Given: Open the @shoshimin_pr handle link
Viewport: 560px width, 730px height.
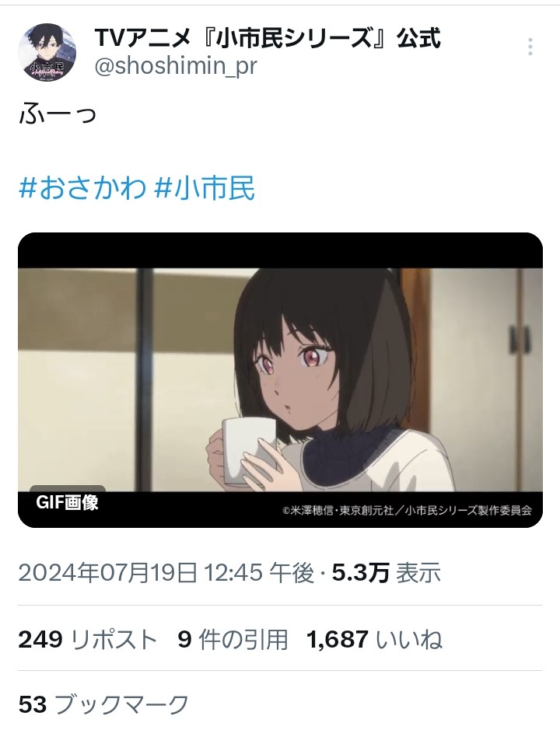Looking at the screenshot, I should [x=176, y=66].
